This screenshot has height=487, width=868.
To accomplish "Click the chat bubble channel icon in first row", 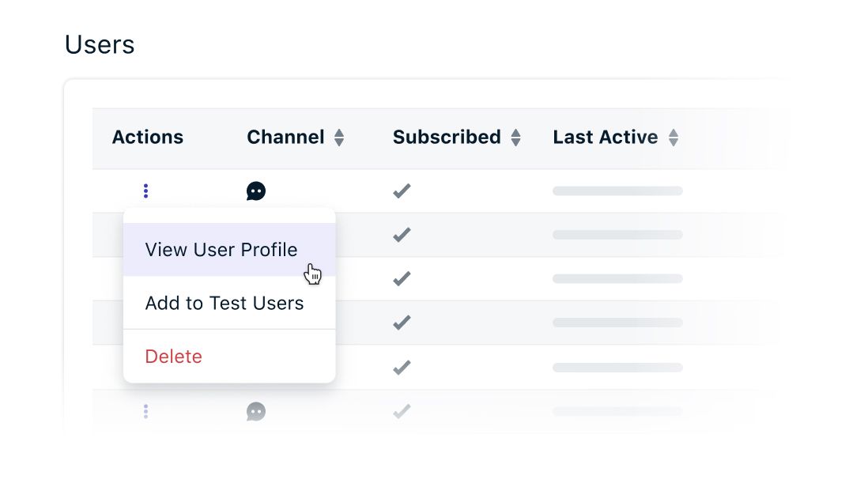I will pos(256,191).
